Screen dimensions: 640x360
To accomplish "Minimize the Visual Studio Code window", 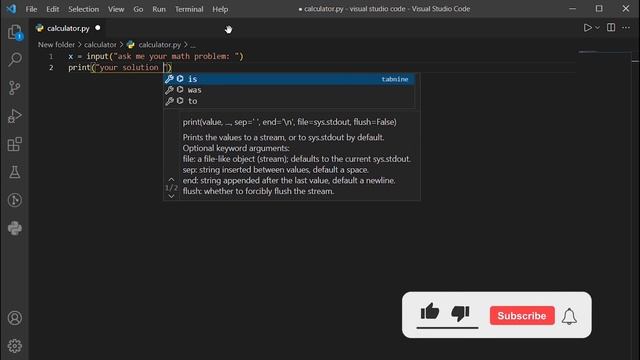I will pyautogui.click(x=573, y=9).
